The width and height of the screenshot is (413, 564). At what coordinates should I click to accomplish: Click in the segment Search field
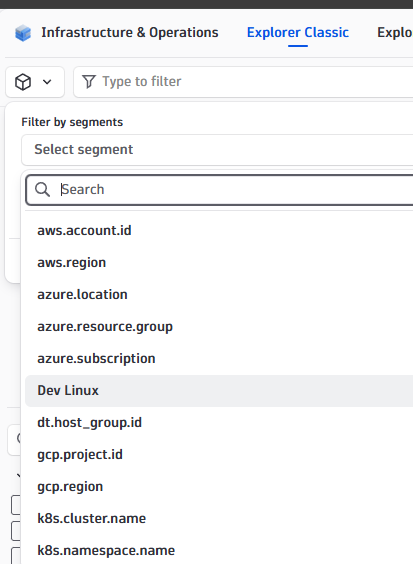220,190
